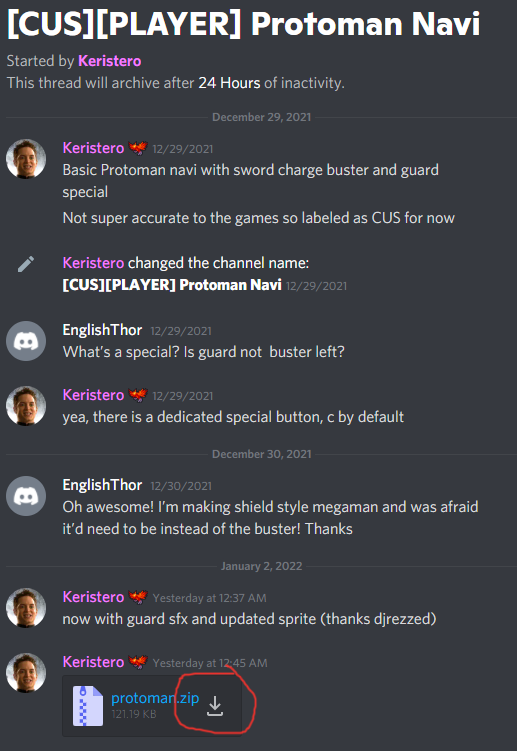Click the EnglishThor username on 12/30/2021 message
517x751 pixels.
coord(103,485)
